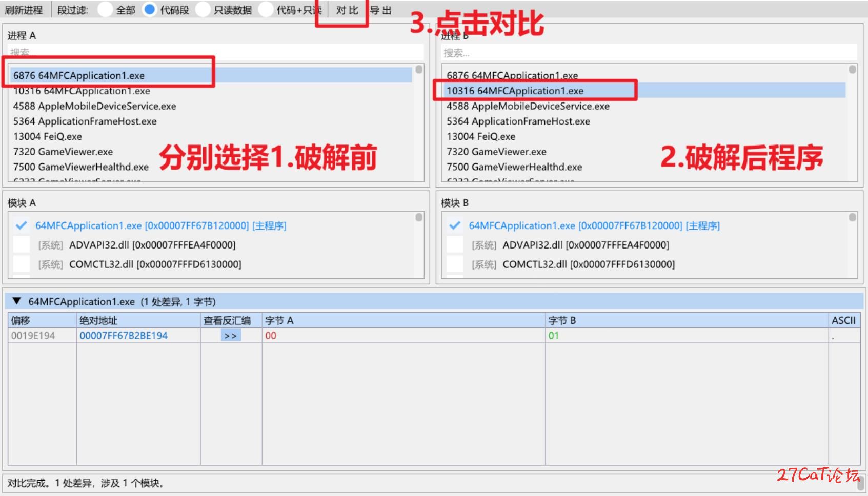Check COMCTL32.dll in Module B
Viewport: 868px width, 496px height.
[455, 264]
